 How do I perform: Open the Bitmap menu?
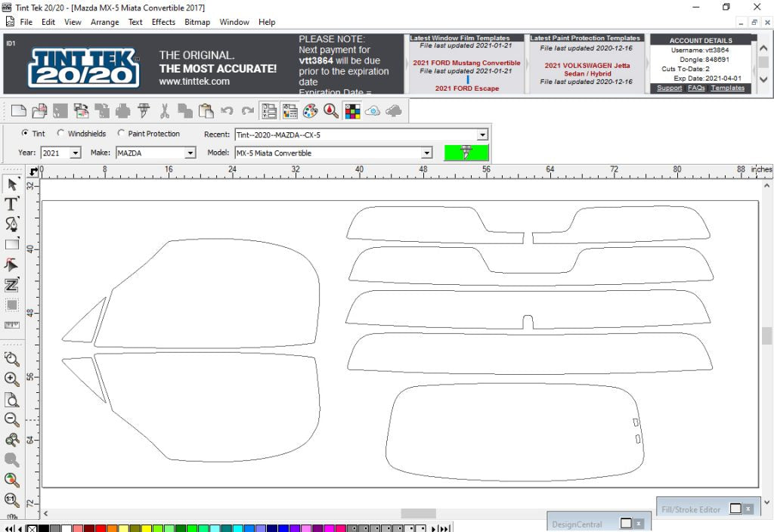(x=197, y=22)
